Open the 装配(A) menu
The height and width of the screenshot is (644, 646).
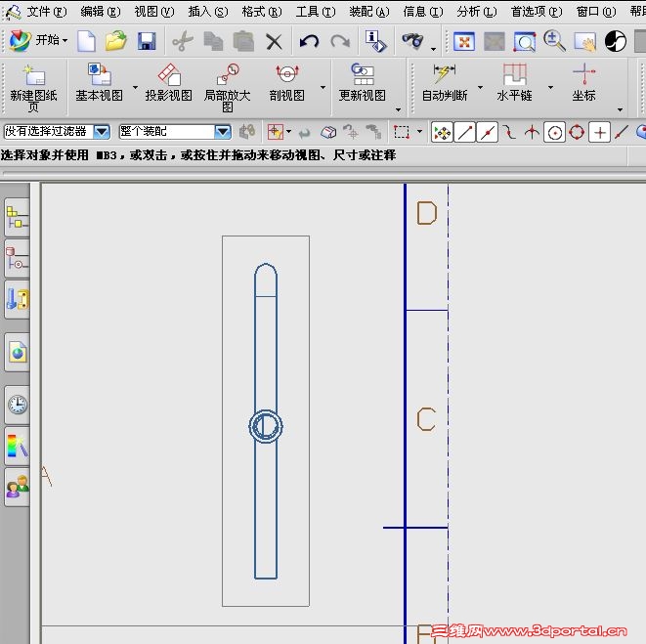[369, 12]
